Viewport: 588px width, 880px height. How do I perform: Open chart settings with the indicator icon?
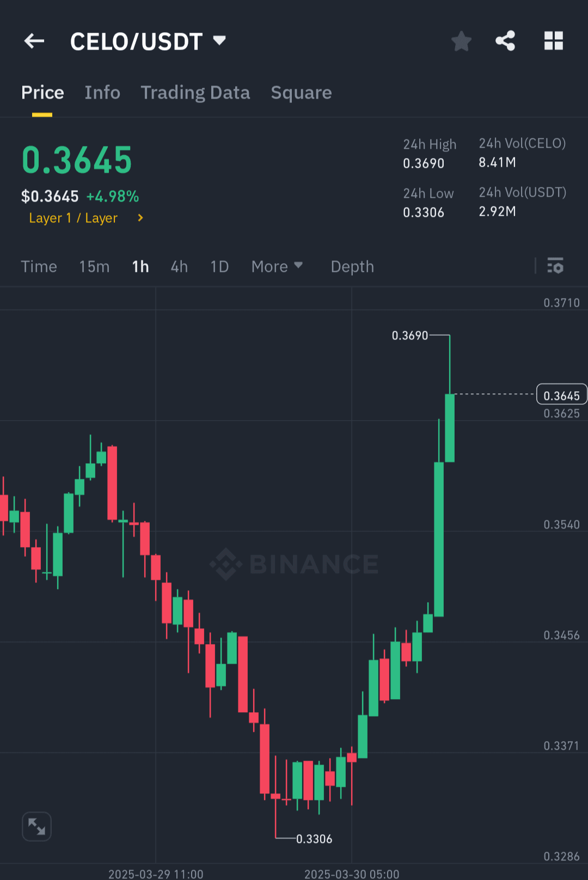[x=555, y=266]
